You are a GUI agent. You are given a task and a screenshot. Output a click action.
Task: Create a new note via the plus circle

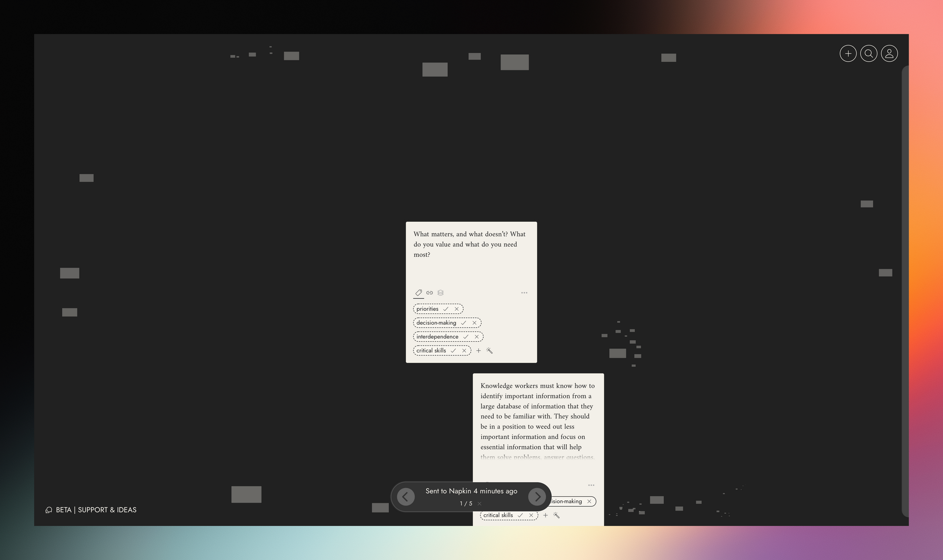pyautogui.click(x=848, y=53)
